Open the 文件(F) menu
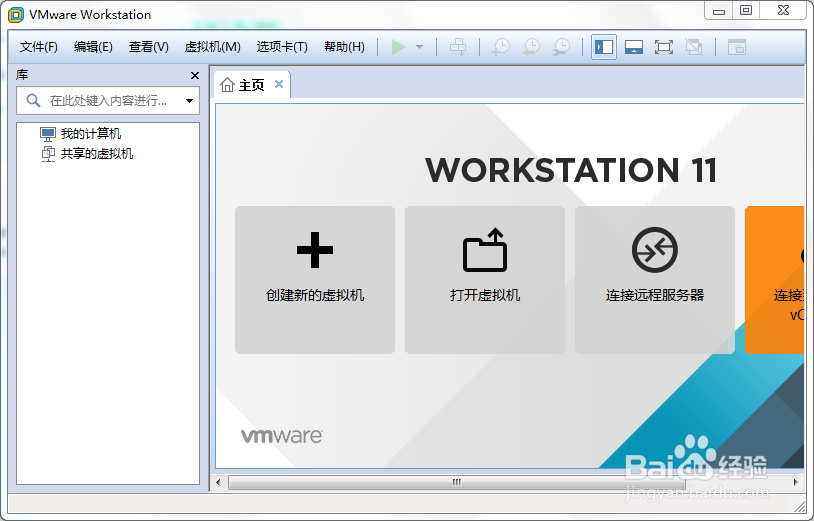The image size is (814, 521). [x=38, y=47]
